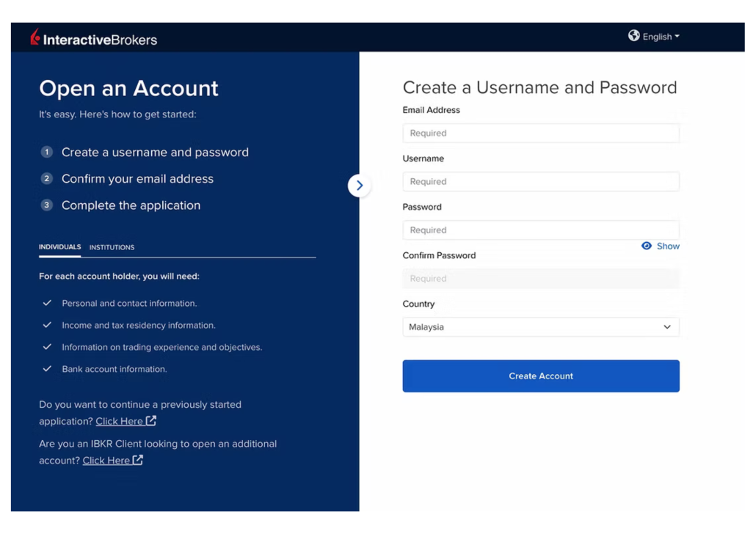Open continue previously started application link
The height and width of the screenshot is (534, 756).
(x=126, y=421)
